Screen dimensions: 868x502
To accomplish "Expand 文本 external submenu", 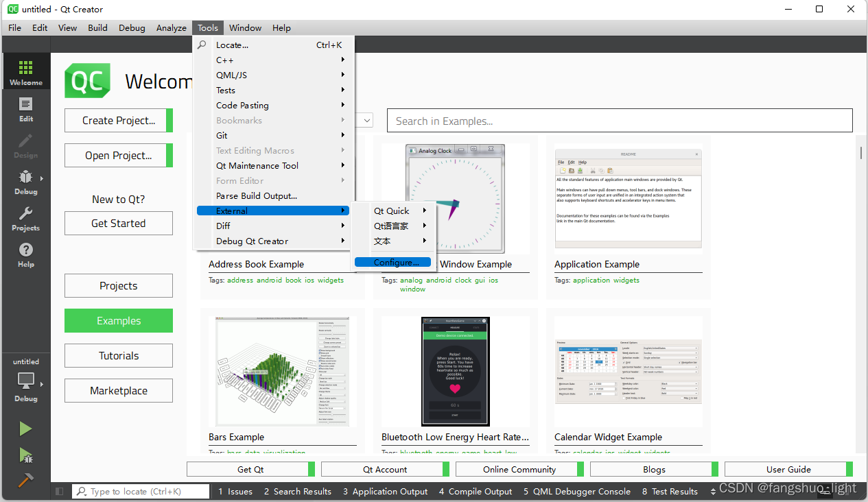I will pos(392,241).
